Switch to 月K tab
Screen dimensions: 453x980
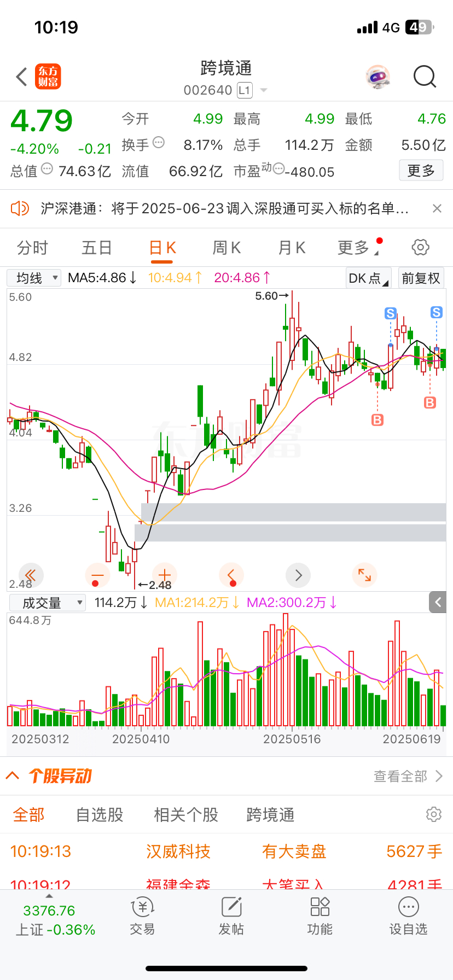(292, 248)
